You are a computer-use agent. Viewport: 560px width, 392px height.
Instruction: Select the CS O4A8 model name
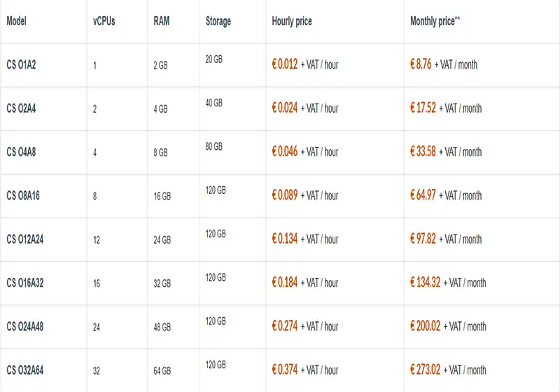[22, 152]
